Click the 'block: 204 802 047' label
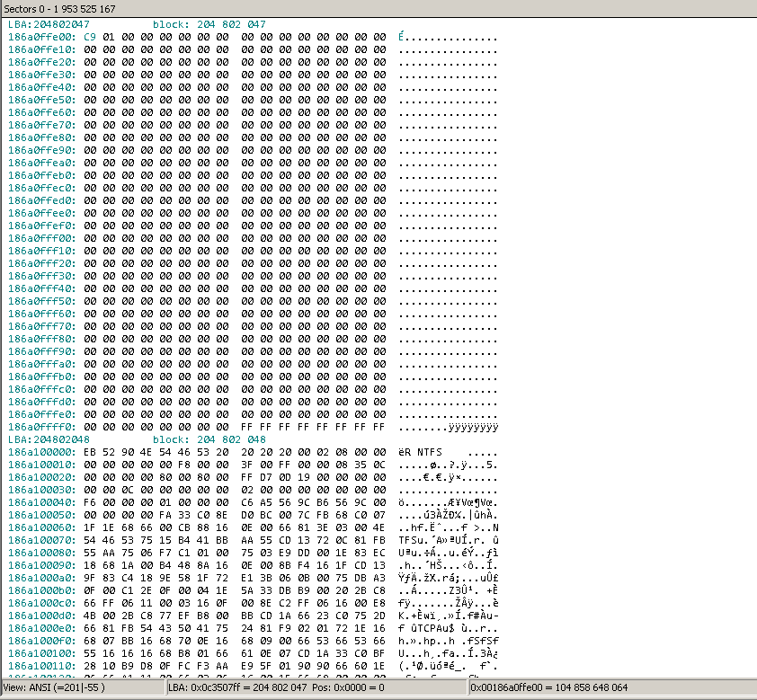 tap(209, 24)
